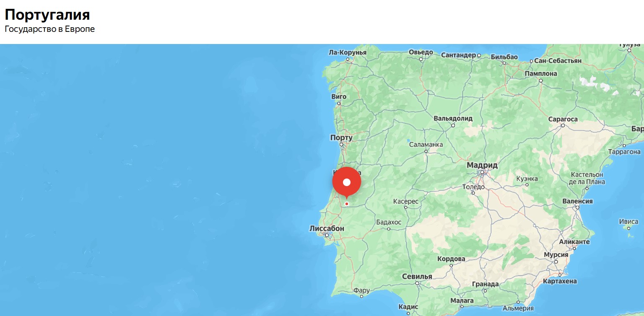Click the Фару city label
The image size is (644, 316).
(361, 290)
